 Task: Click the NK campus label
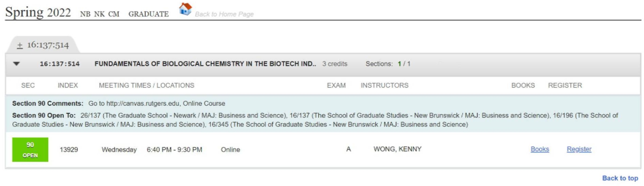99,14
